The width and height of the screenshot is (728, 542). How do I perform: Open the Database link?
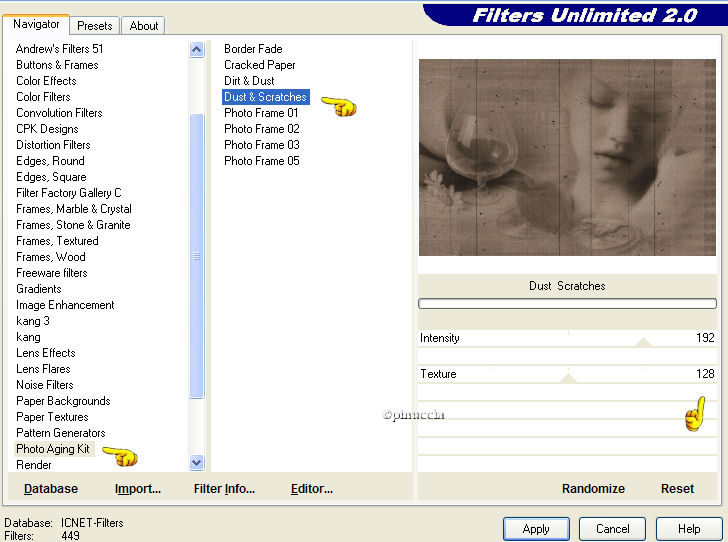pyautogui.click(x=51, y=489)
